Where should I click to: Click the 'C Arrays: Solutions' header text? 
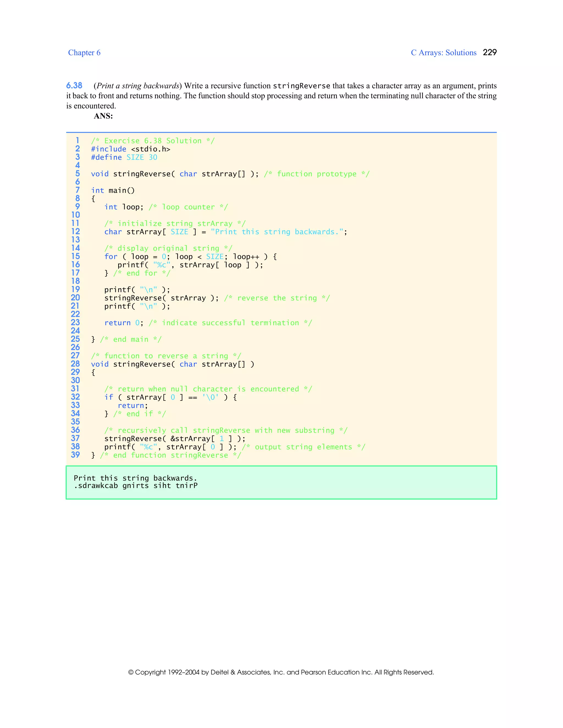point(444,53)
